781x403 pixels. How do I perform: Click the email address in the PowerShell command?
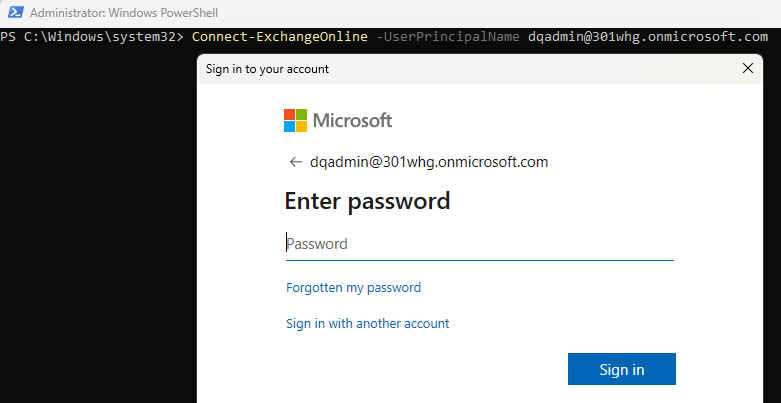point(648,37)
